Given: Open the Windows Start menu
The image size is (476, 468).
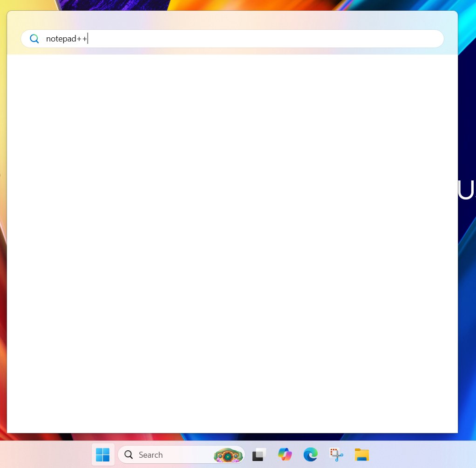Looking at the screenshot, I should 102,454.
